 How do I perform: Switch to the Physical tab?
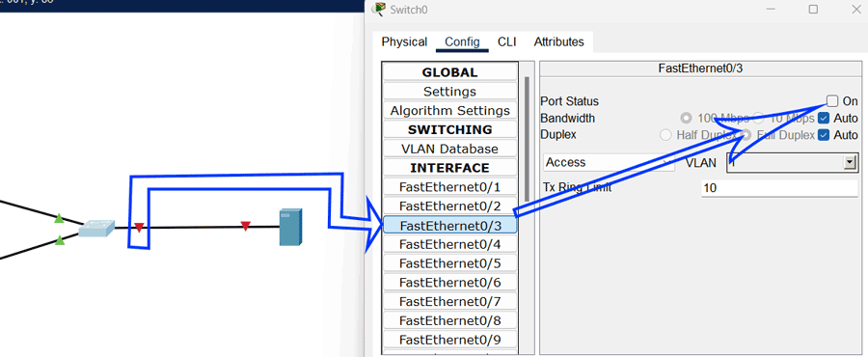(x=404, y=42)
